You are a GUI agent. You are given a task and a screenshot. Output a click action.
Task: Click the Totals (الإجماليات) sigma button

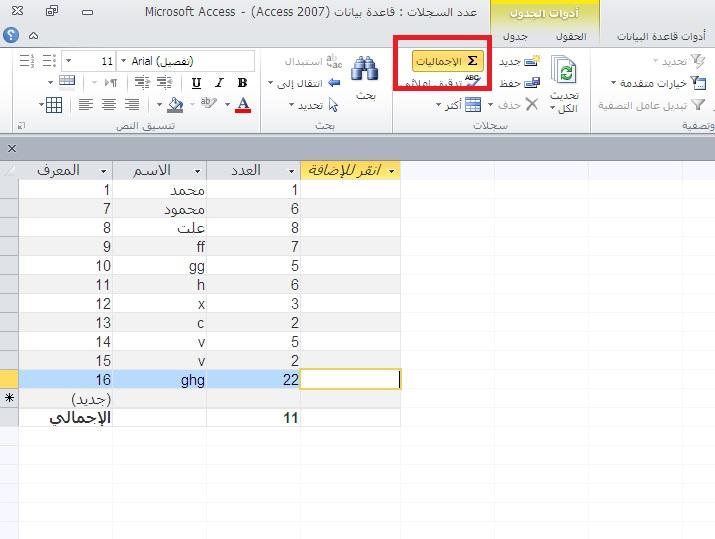pyautogui.click(x=442, y=61)
